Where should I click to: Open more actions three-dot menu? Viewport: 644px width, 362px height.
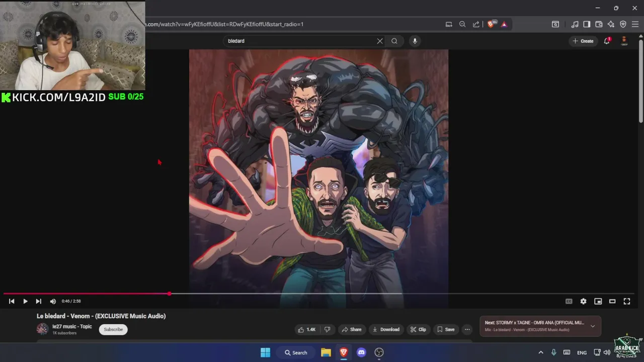click(x=467, y=329)
